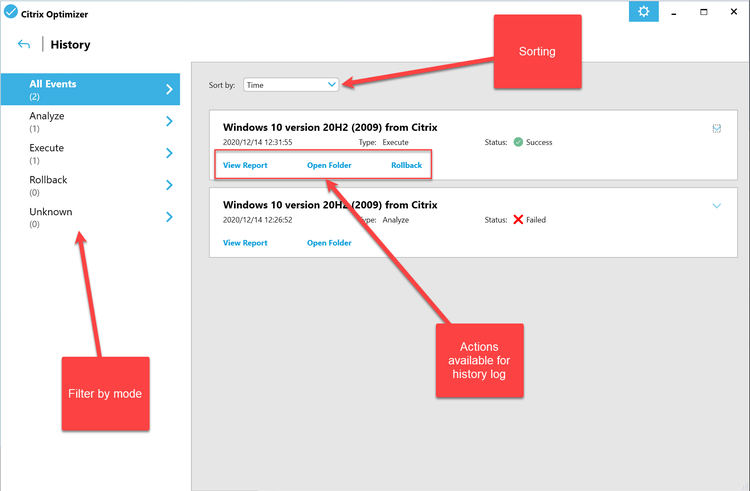Click the Failed status text

pos(536,220)
